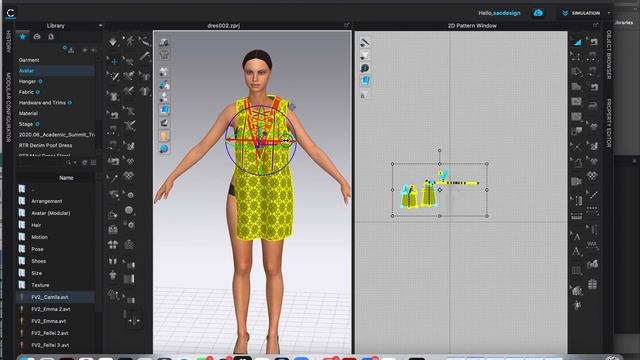Select Hardware and Trims in Library

(x=42, y=103)
